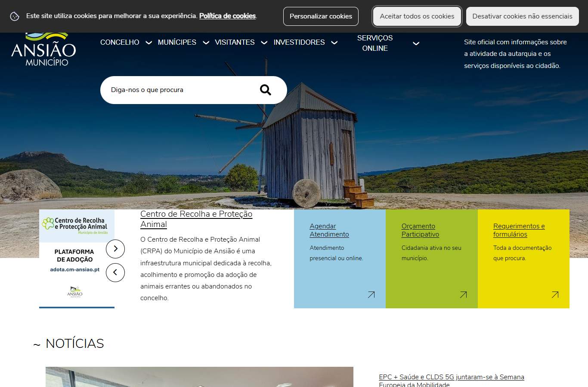
Task: Expand the Serviços Online menu chevron
Action: (416, 43)
